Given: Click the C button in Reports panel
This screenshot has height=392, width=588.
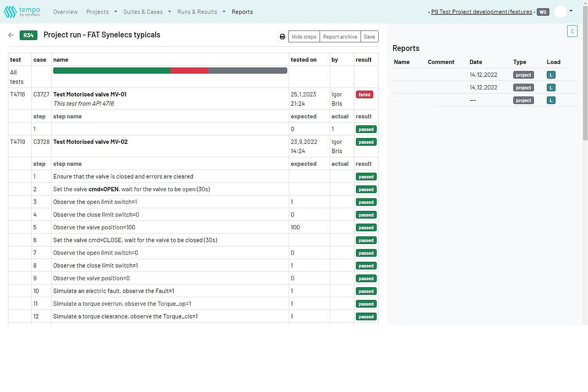Looking at the screenshot, I should pyautogui.click(x=572, y=31).
